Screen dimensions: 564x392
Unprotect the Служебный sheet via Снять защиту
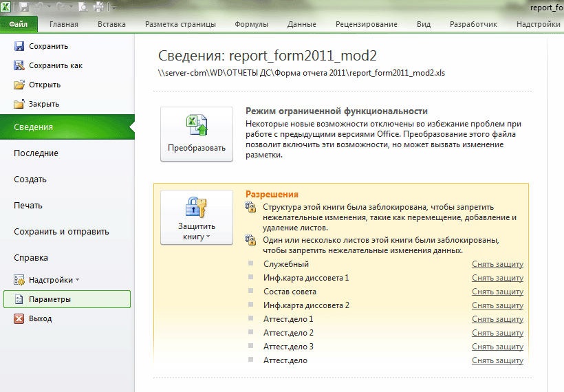coord(497,264)
